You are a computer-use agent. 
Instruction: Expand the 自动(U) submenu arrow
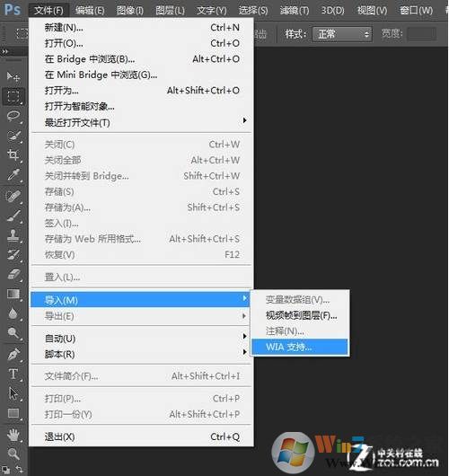coord(244,336)
